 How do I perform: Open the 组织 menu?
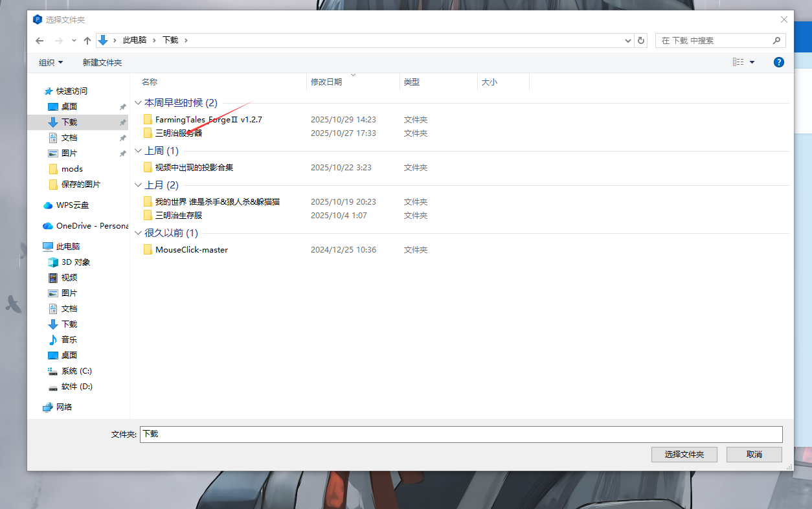51,62
